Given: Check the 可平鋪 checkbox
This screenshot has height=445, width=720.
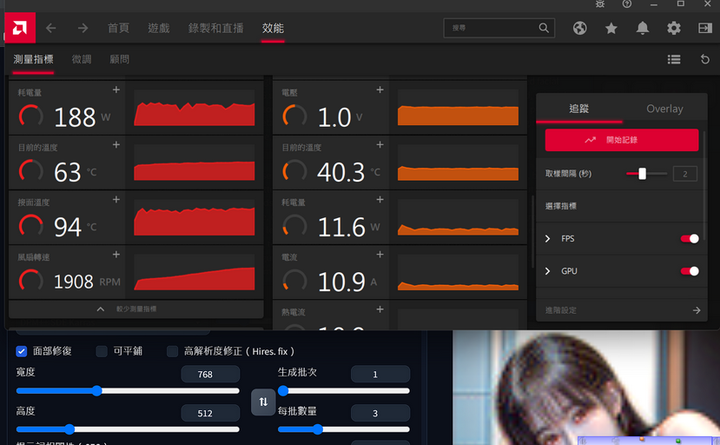Looking at the screenshot, I should (x=101, y=351).
